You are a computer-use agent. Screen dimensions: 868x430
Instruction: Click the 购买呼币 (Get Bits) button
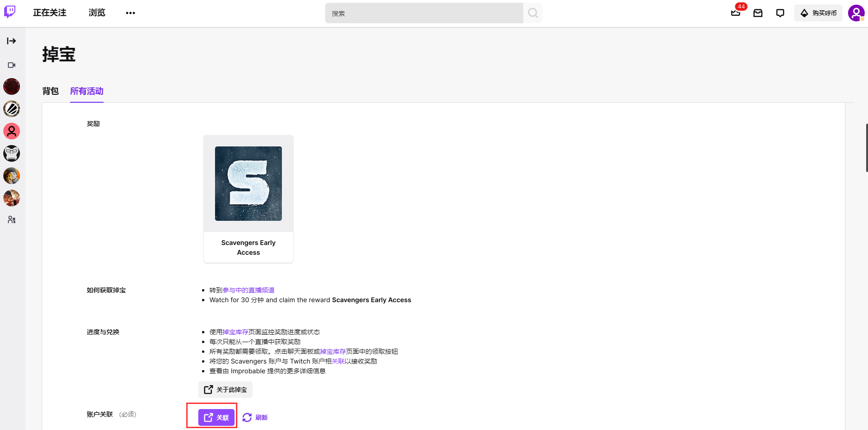(x=818, y=13)
